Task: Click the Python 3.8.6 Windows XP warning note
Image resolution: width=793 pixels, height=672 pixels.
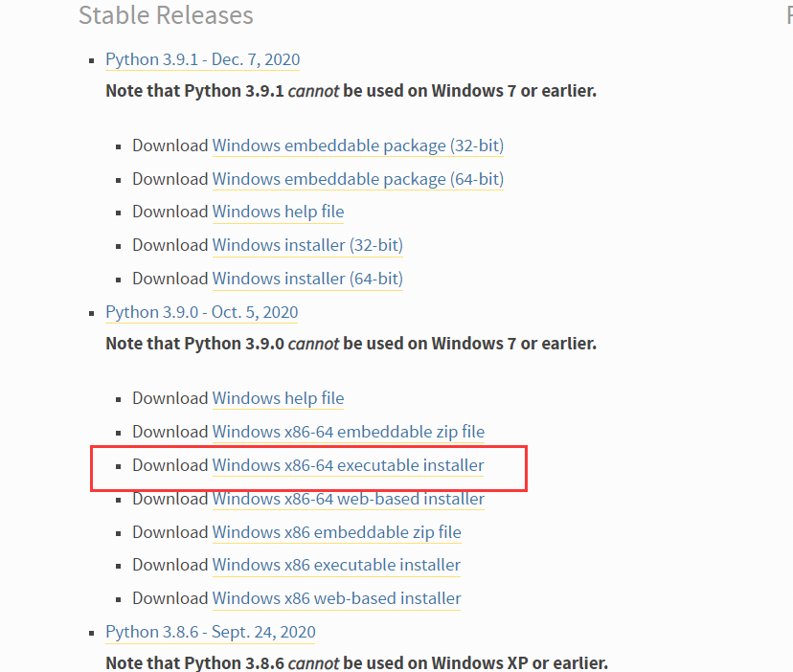Action: (x=356, y=662)
